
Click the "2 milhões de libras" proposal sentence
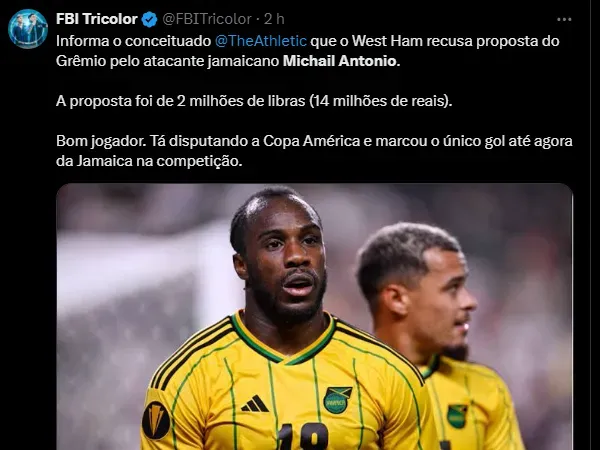254,101
